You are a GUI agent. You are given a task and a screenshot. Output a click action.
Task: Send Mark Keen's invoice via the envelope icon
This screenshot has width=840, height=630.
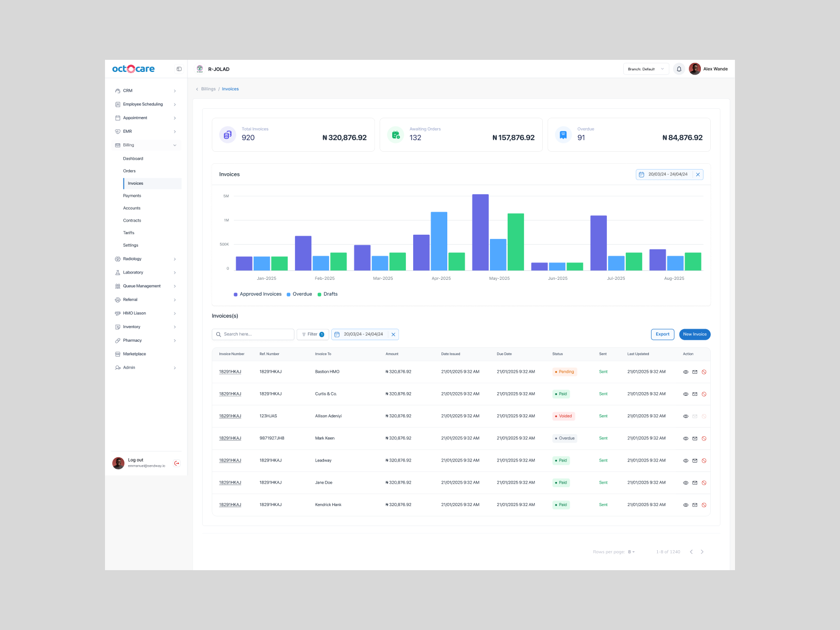tap(695, 438)
